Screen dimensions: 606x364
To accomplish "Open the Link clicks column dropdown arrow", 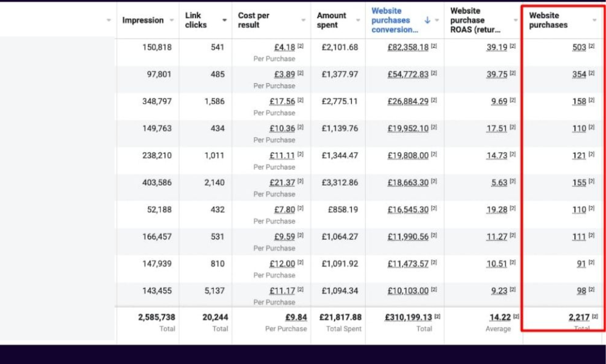I will pos(224,20).
